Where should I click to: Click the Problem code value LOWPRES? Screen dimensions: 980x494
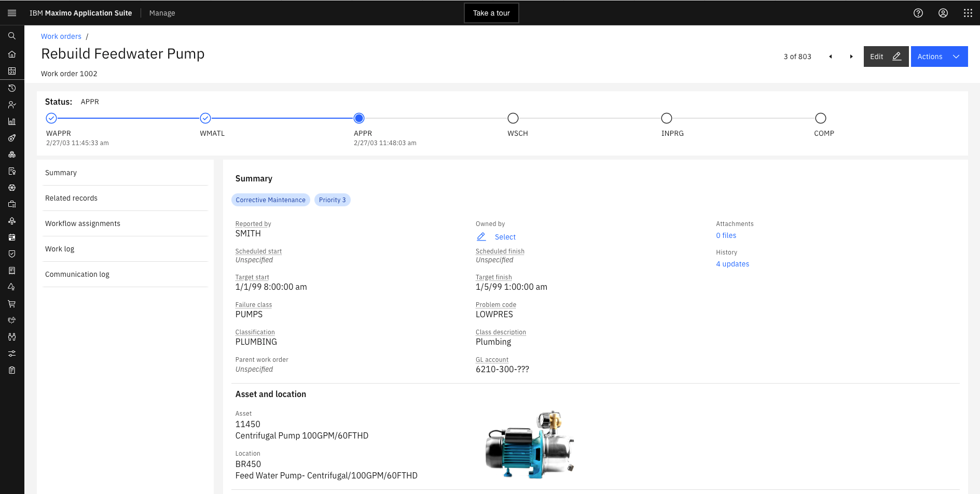pyautogui.click(x=494, y=314)
